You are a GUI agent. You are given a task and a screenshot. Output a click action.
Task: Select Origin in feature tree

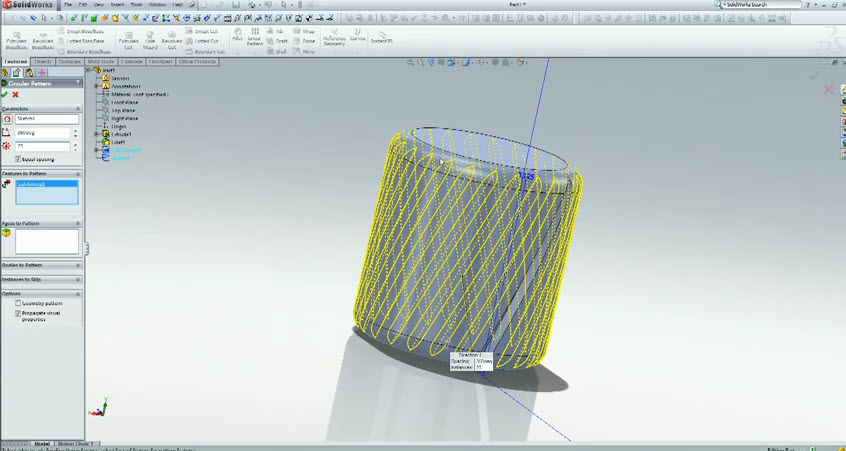click(x=119, y=126)
